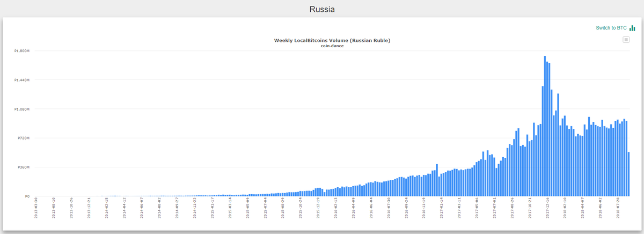Image resolution: width=644 pixels, height=234 pixels.
Task: Click the coin.dance subtitle
Action: [x=332, y=46]
